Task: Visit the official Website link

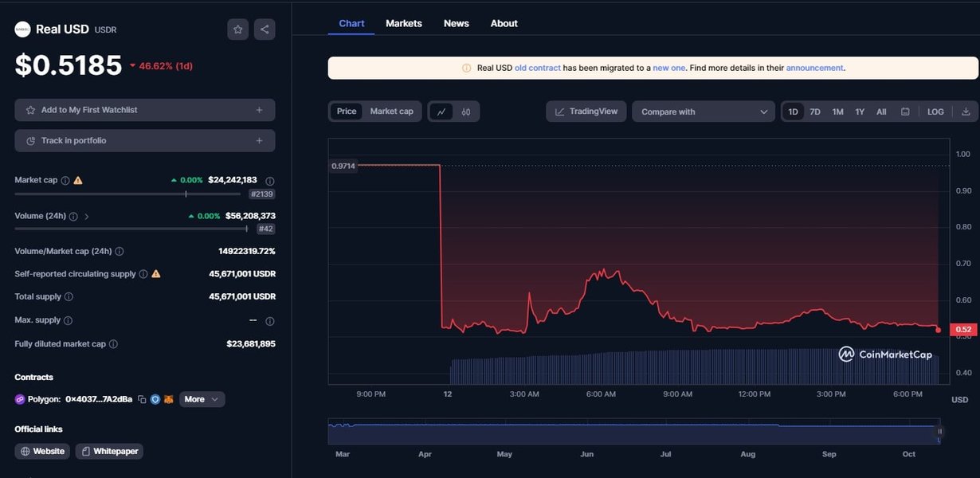Action: coord(42,451)
